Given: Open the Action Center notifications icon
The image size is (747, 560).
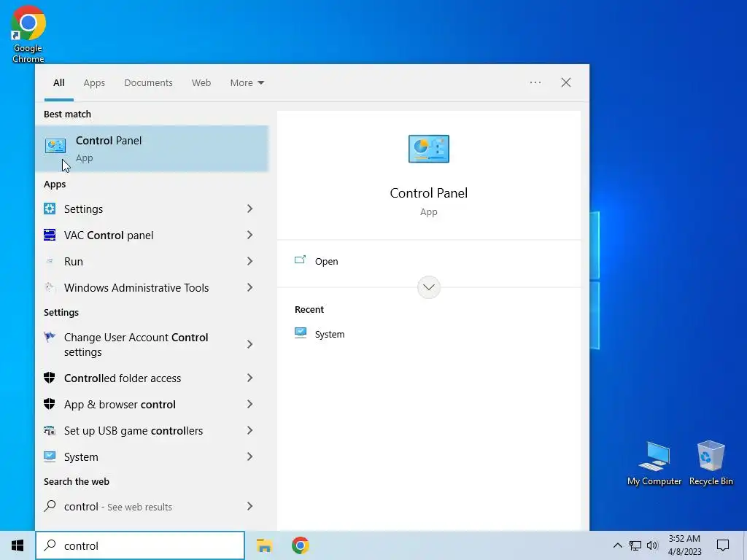Looking at the screenshot, I should 723,545.
